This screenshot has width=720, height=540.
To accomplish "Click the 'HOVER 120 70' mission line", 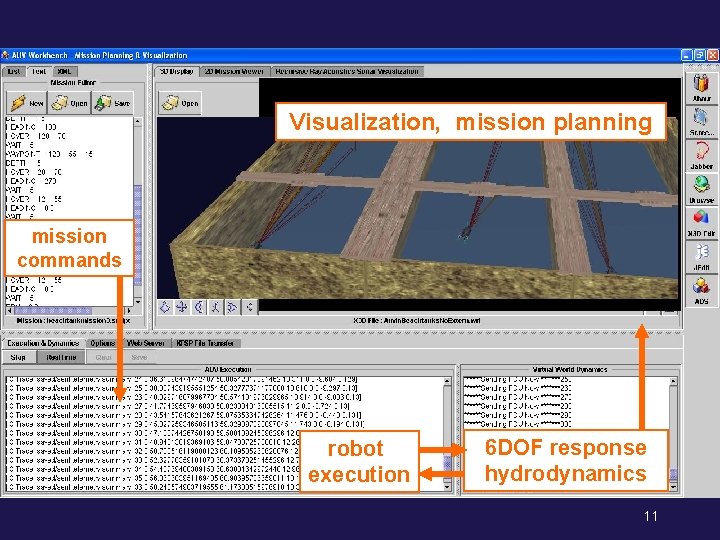I will [x=36, y=136].
